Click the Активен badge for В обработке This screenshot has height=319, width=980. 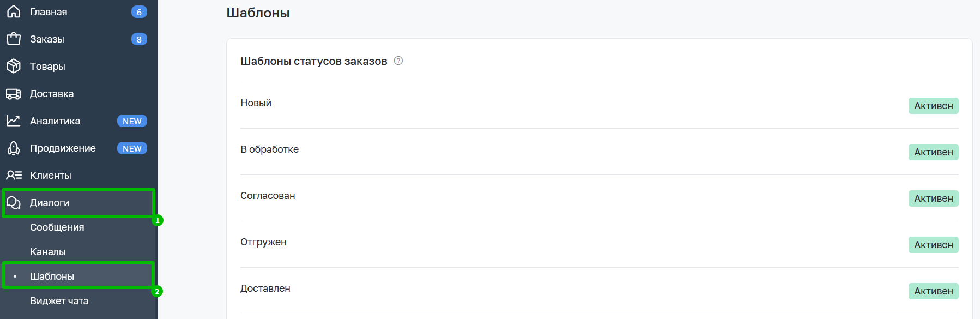pos(933,152)
